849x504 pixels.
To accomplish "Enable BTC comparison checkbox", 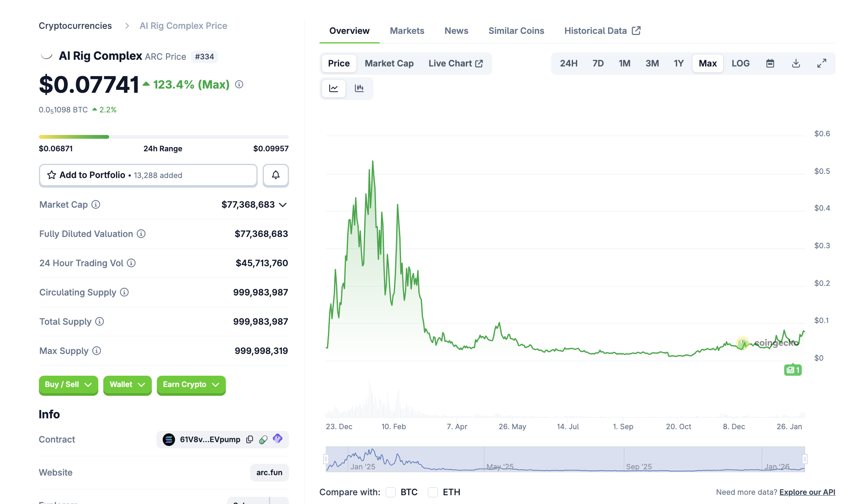I will point(391,492).
